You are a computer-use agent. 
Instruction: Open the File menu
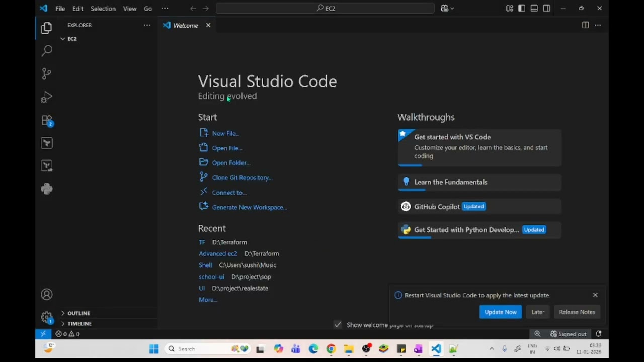[x=60, y=8]
